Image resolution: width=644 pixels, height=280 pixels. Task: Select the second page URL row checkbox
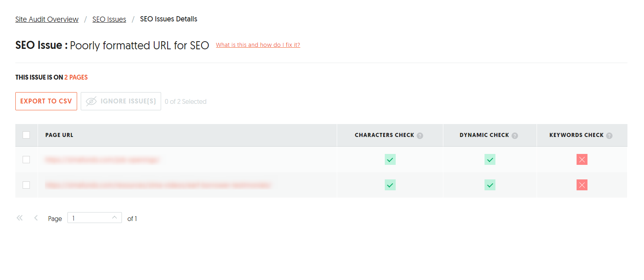tap(26, 185)
